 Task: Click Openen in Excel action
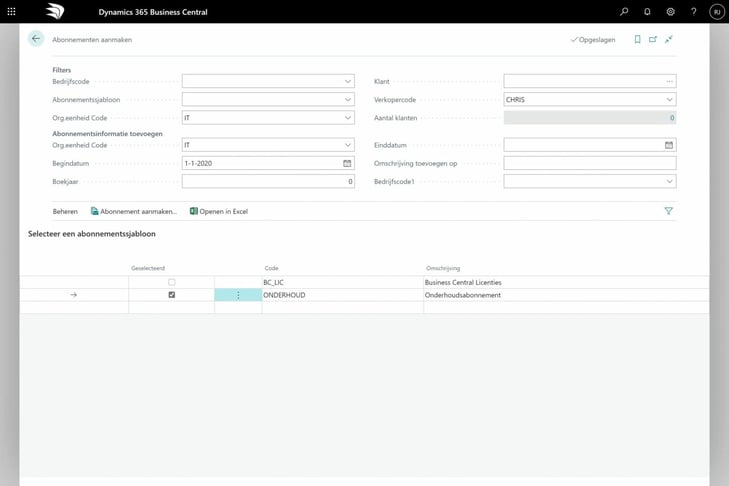pos(219,212)
